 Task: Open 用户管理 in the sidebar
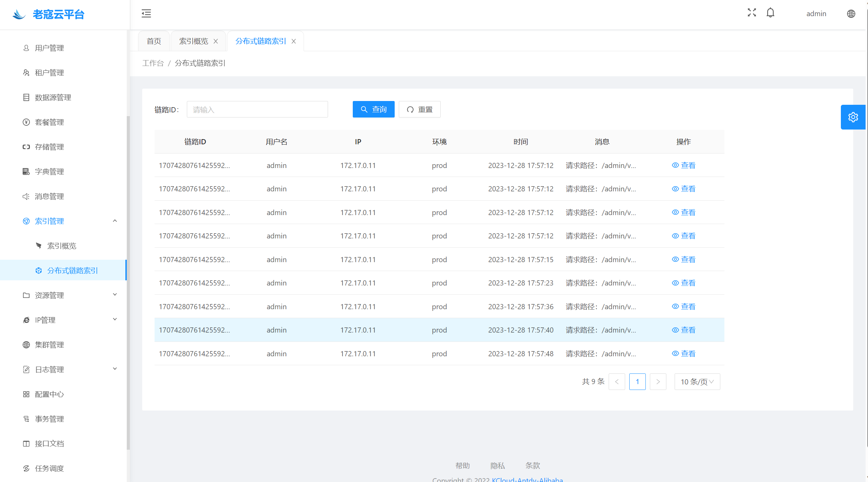pyautogui.click(x=49, y=48)
